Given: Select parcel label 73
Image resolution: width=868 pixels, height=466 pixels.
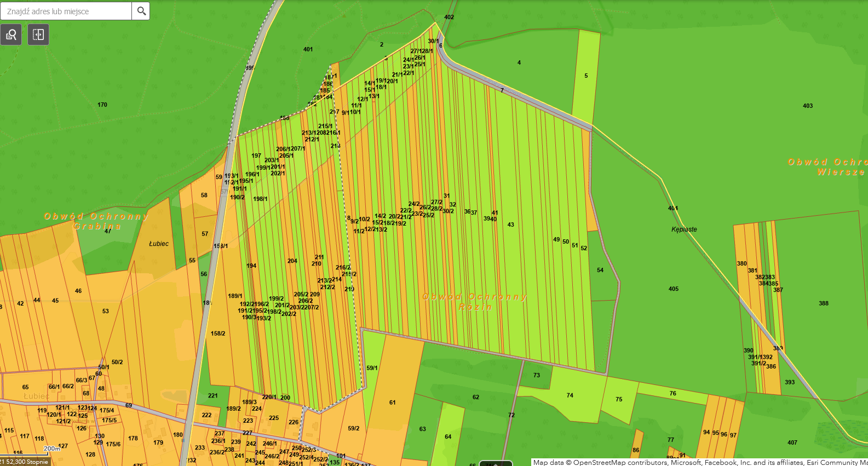Looking at the screenshot, I should click(x=537, y=375).
